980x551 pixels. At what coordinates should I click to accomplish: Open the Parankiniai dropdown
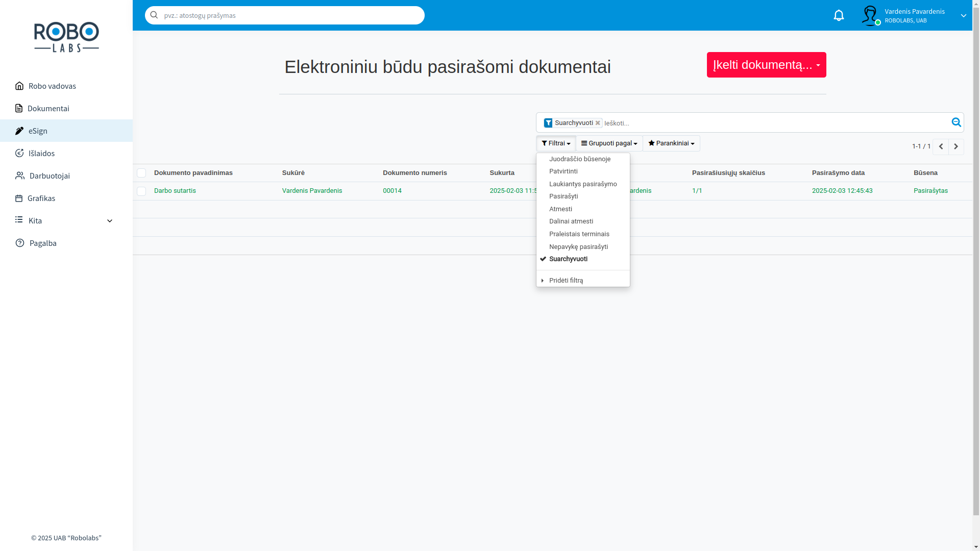coord(671,143)
